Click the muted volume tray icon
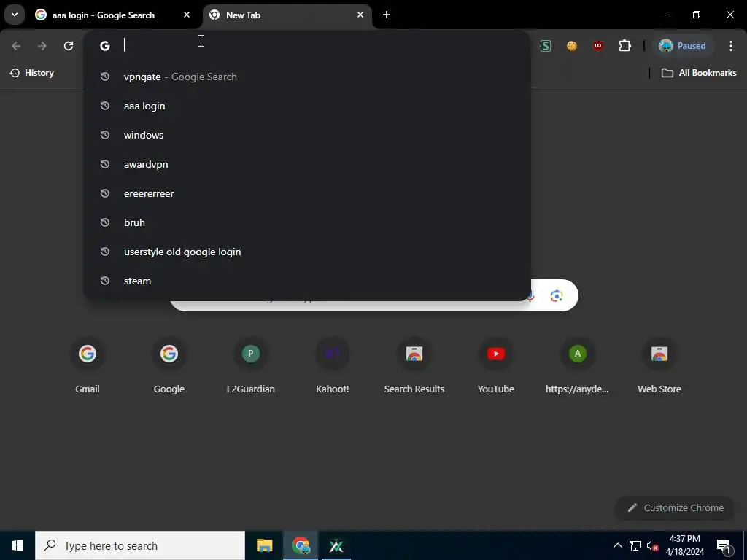 click(x=652, y=545)
